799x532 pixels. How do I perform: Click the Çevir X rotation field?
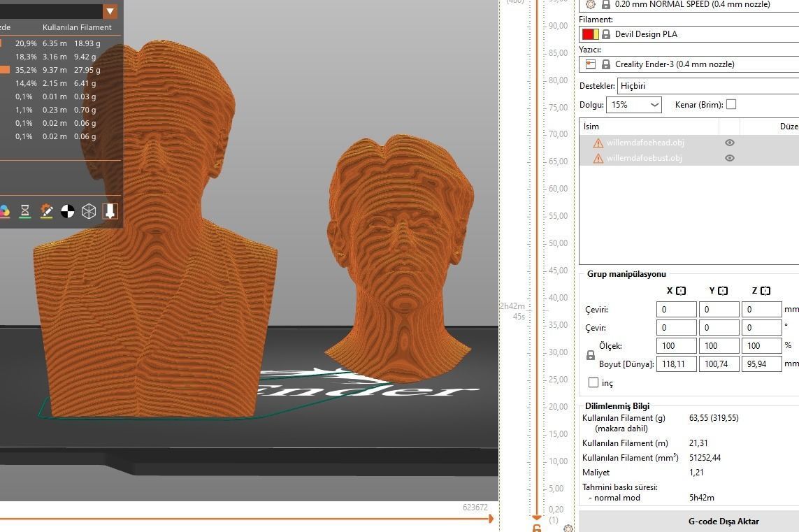(x=676, y=328)
